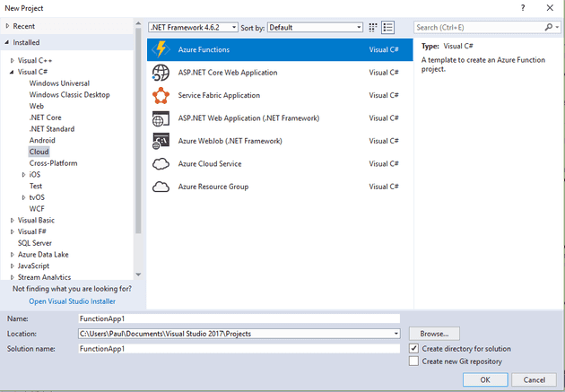The image size is (565, 392).
Task: Select Azure Cloud Service template text
Action: (x=210, y=164)
